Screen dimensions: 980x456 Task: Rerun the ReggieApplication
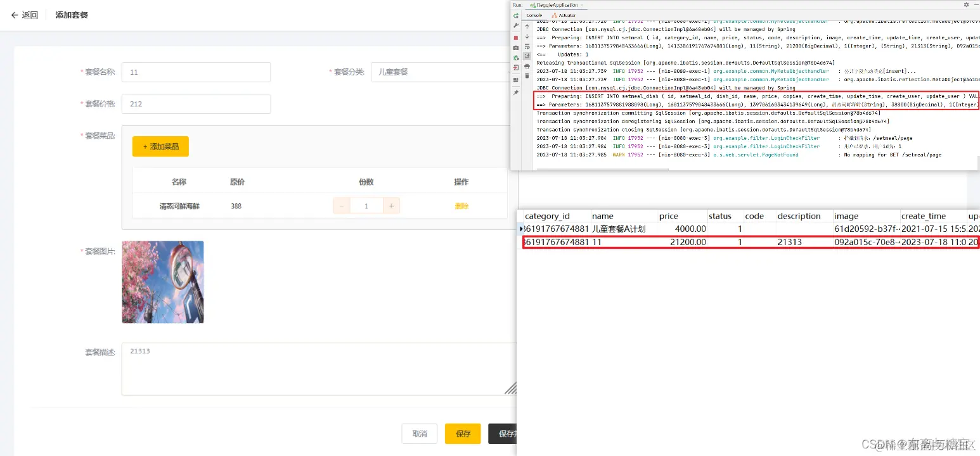click(515, 15)
